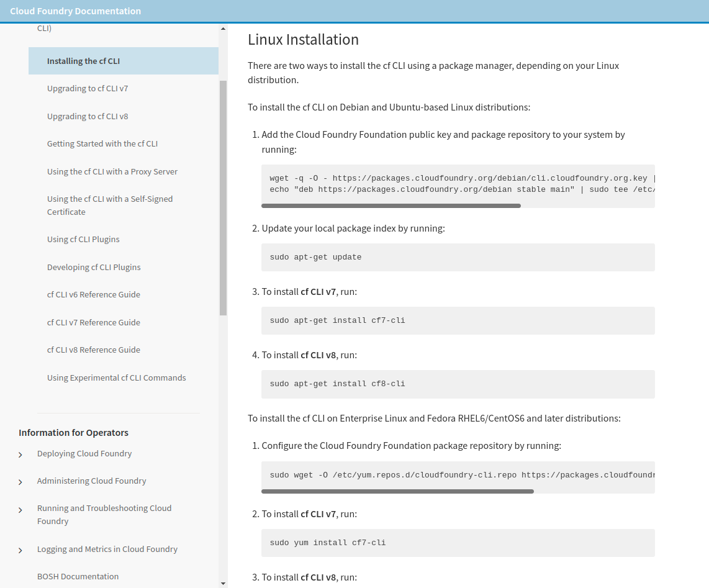Click the sidebar vertical scrollbar thumb

(223, 197)
